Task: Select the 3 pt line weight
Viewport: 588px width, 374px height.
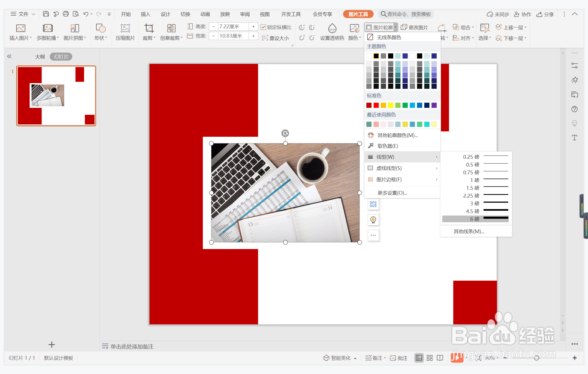Action: pos(475,203)
